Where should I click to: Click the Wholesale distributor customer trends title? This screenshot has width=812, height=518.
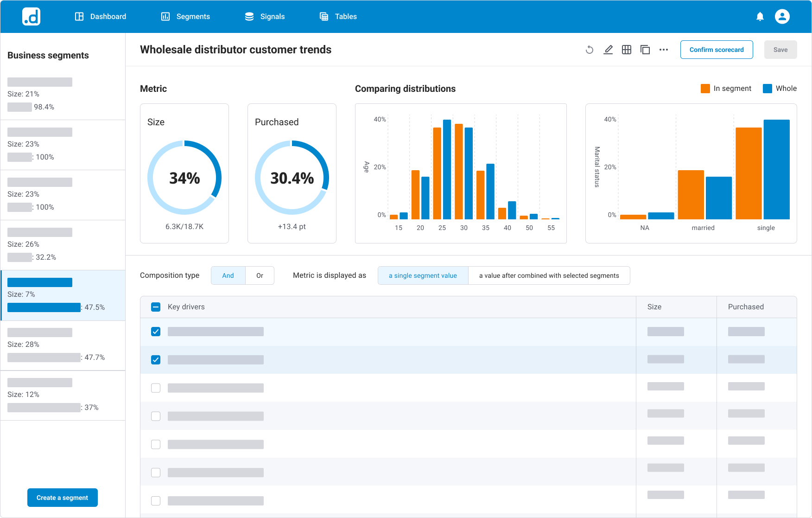click(236, 50)
